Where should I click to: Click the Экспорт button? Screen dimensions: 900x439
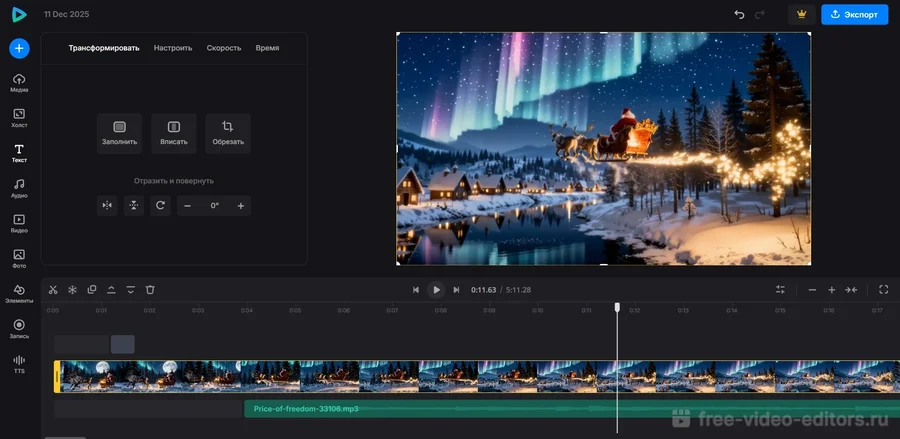tap(855, 14)
